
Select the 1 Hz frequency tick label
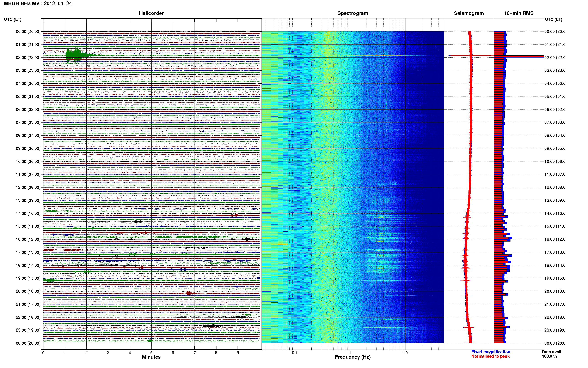point(350,353)
